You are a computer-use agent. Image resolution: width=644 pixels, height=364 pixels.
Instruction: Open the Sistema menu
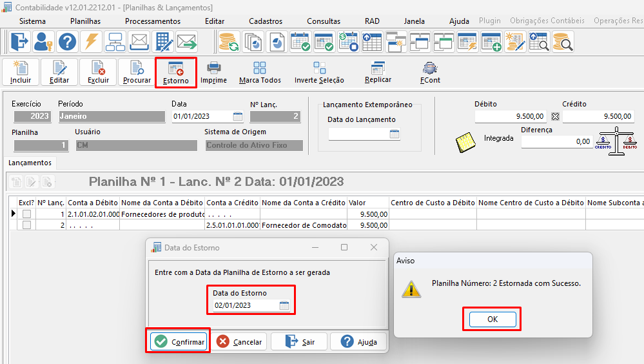point(32,21)
